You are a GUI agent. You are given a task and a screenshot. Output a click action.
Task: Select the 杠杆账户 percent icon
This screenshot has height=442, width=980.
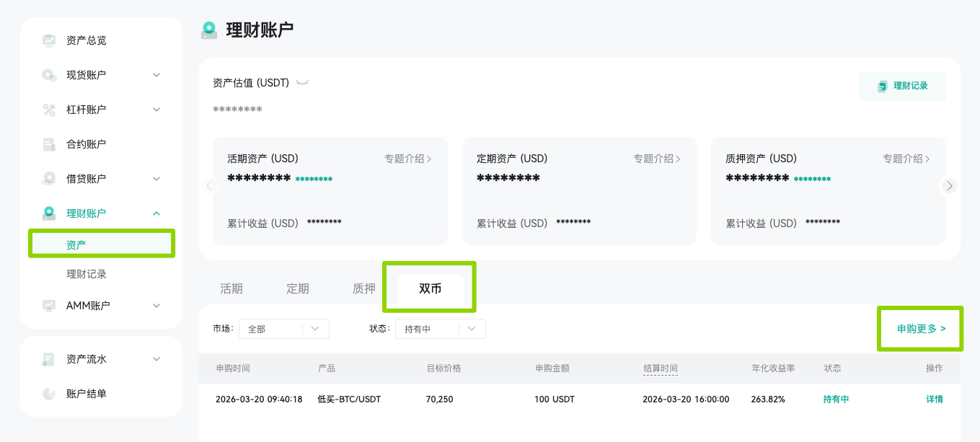(49, 110)
